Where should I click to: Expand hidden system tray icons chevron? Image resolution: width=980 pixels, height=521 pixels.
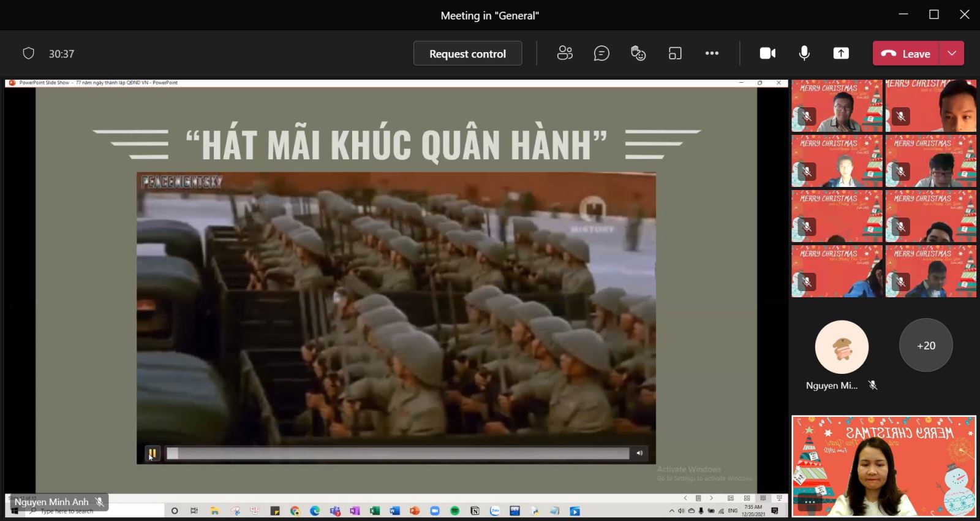[x=672, y=511]
